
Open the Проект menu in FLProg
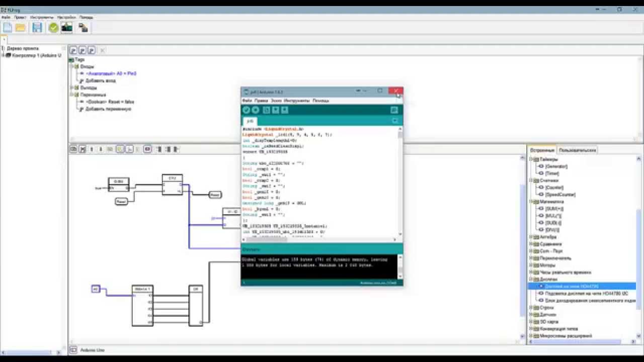[20, 17]
